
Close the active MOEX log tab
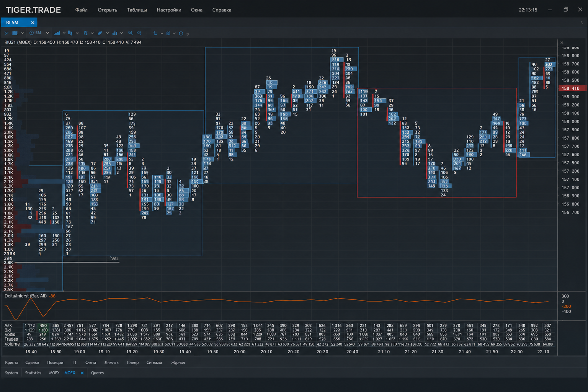pyautogui.click(x=82, y=373)
